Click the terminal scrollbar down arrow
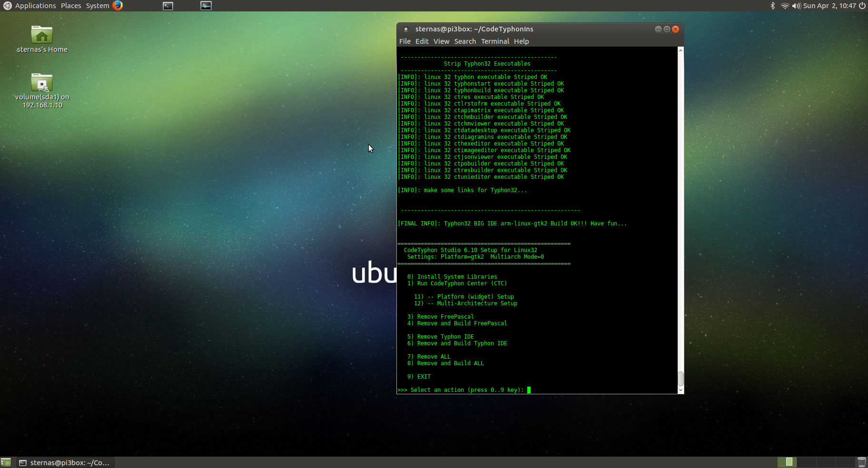 pyautogui.click(x=681, y=390)
